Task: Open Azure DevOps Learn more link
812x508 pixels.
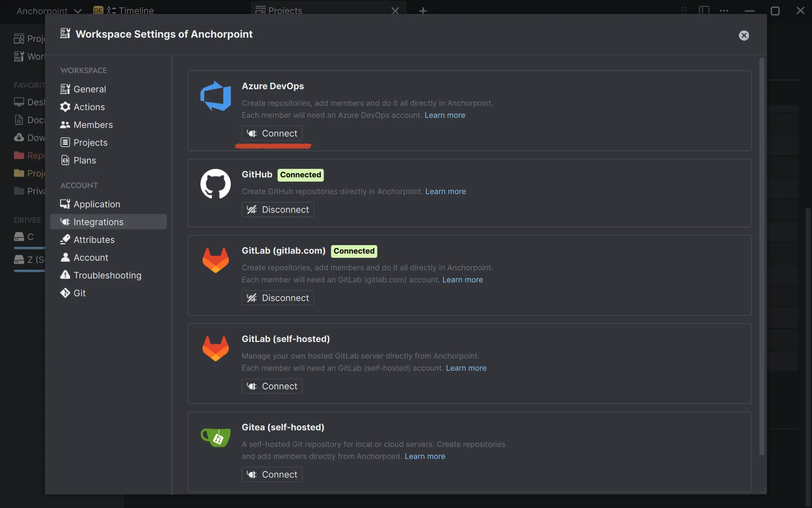Action: [x=444, y=115]
